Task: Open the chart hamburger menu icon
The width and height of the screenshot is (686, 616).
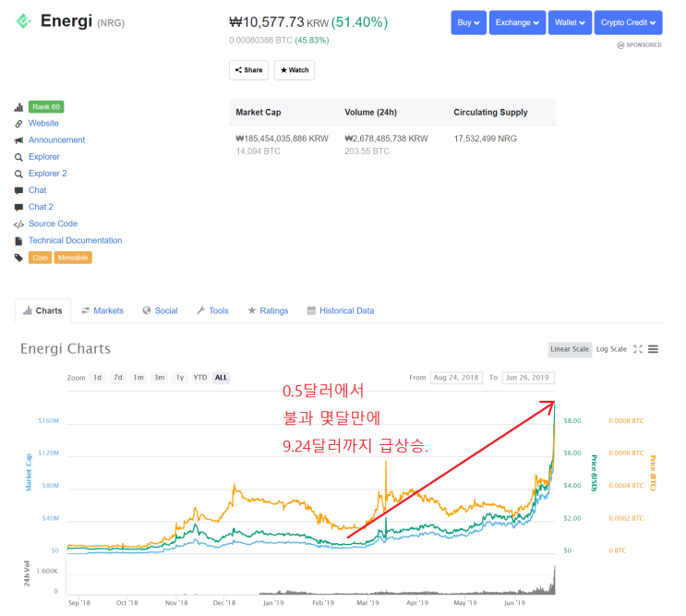Action: click(x=653, y=349)
